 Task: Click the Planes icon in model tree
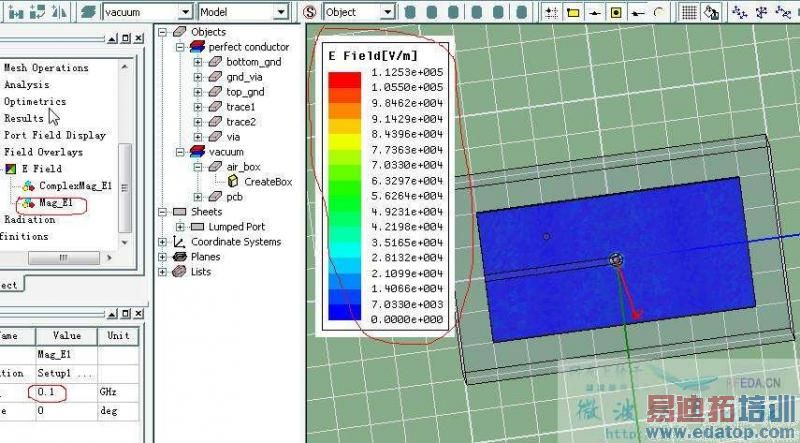click(x=180, y=257)
